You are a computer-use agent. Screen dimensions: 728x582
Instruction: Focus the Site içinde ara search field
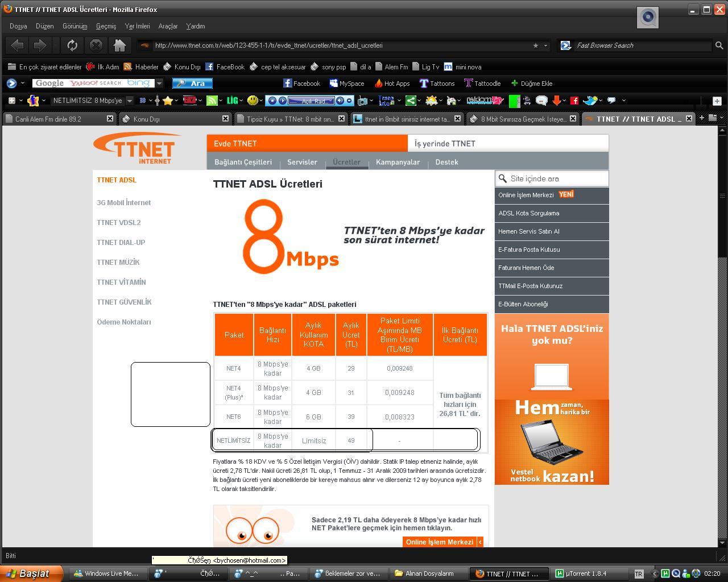[x=552, y=178]
